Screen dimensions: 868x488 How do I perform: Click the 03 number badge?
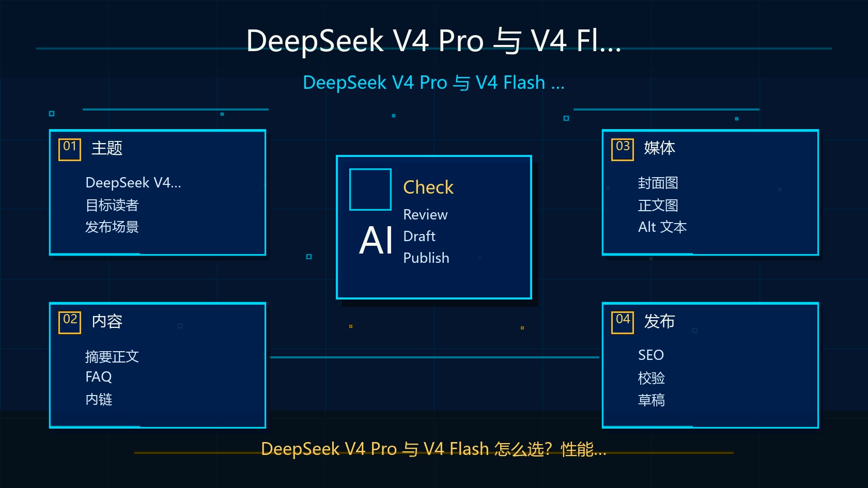[623, 149]
